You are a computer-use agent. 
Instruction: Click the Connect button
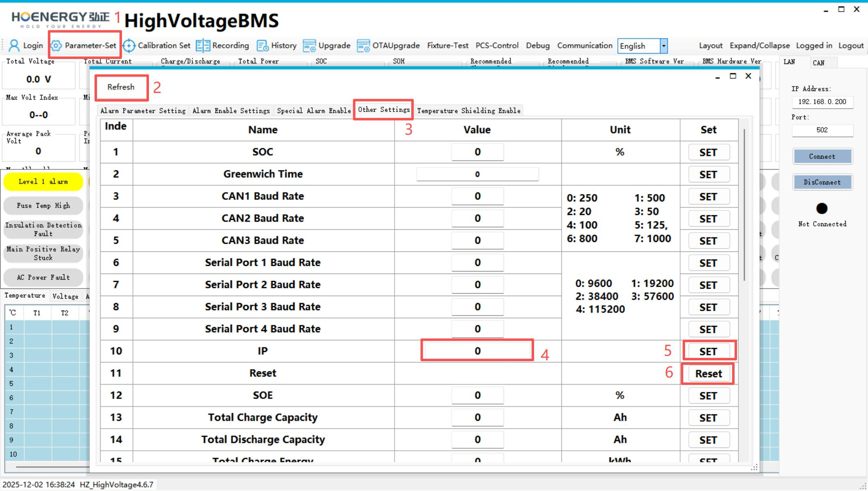[x=822, y=156]
